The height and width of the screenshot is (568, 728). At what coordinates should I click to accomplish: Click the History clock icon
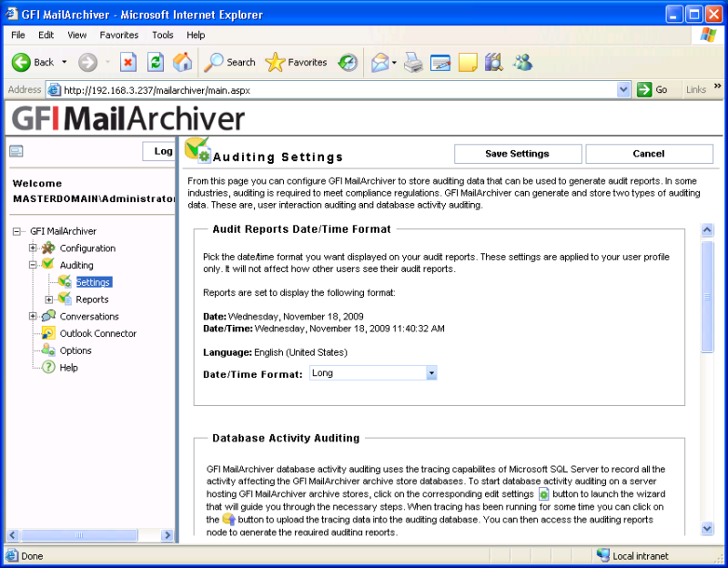pos(348,62)
